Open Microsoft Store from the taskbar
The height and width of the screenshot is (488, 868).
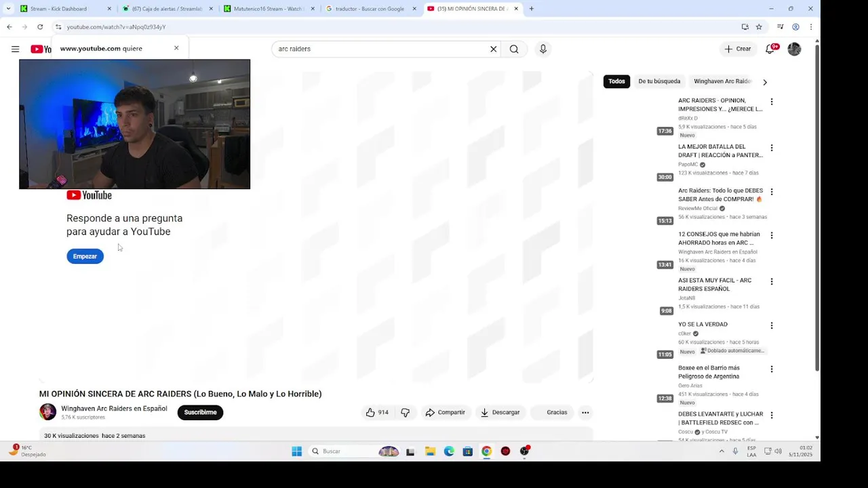point(468,451)
